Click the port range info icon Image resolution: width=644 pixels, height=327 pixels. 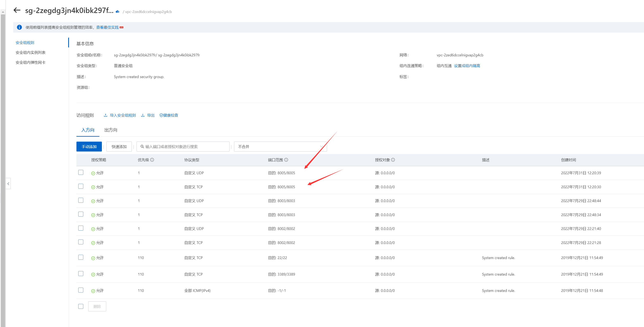pyautogui.click(x=286, y=160)
